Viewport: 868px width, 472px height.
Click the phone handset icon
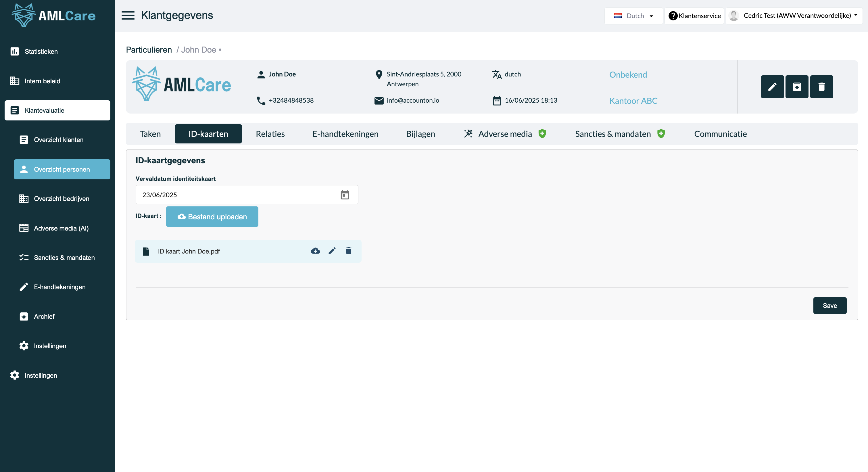pyautogui.click(x=261, y=101)
